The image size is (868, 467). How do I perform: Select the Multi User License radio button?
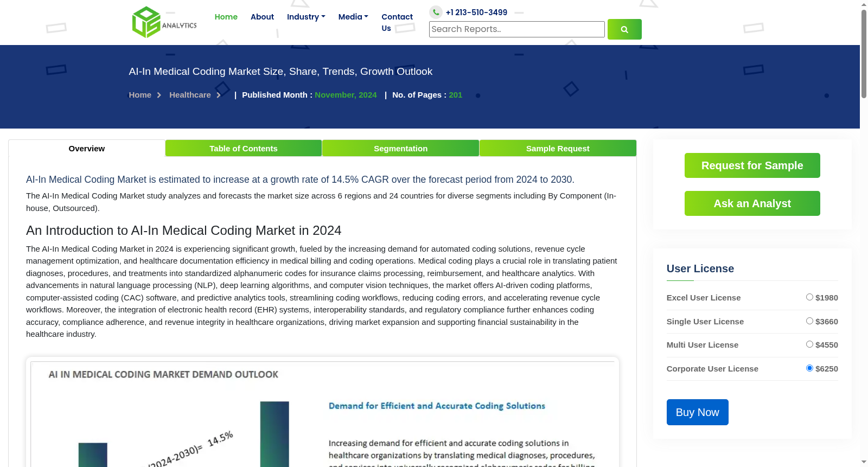tap(809, 344)
